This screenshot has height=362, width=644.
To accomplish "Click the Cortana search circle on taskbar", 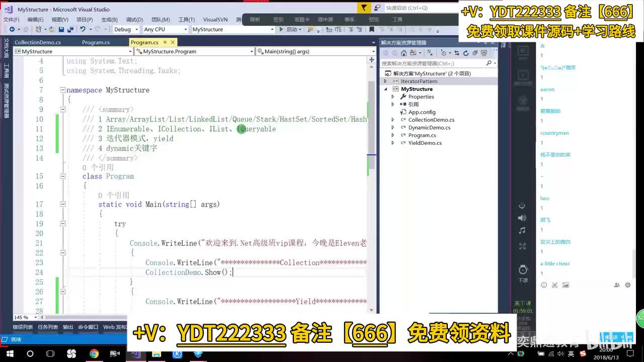I will (30, 354).
